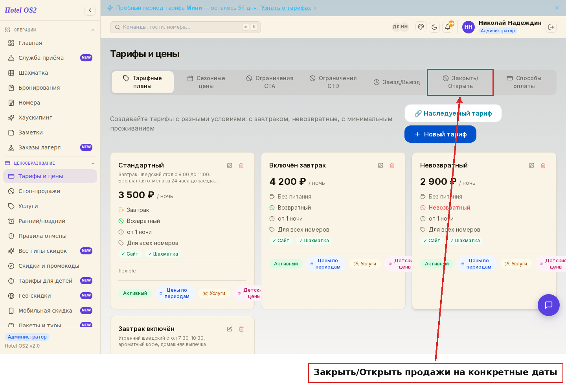Open the chat support bubble

coord(549,305)
